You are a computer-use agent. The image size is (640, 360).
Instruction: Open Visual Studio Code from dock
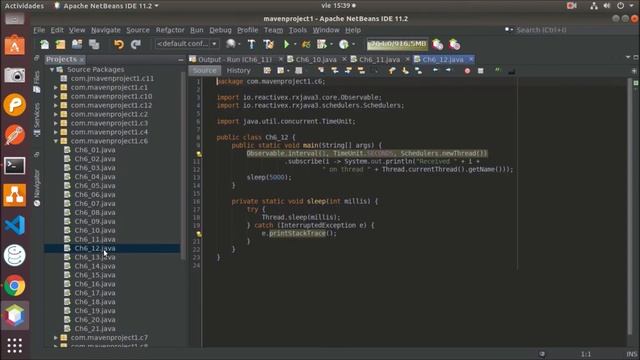pyautogui.click(x=15, y=225)
